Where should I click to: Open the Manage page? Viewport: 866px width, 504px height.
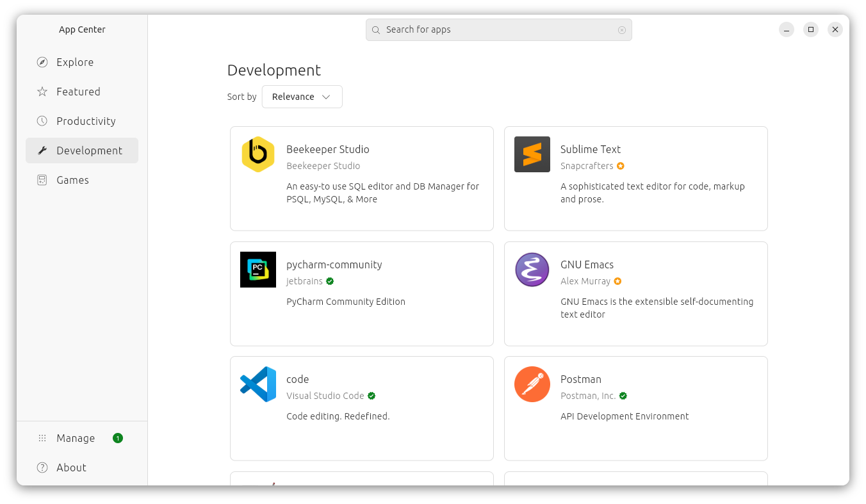82,438
